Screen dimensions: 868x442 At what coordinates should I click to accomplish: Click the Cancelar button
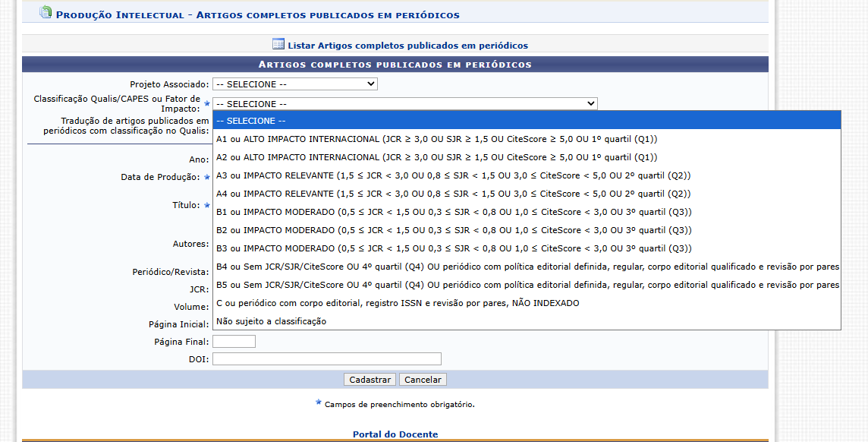(x=423, y=380)
